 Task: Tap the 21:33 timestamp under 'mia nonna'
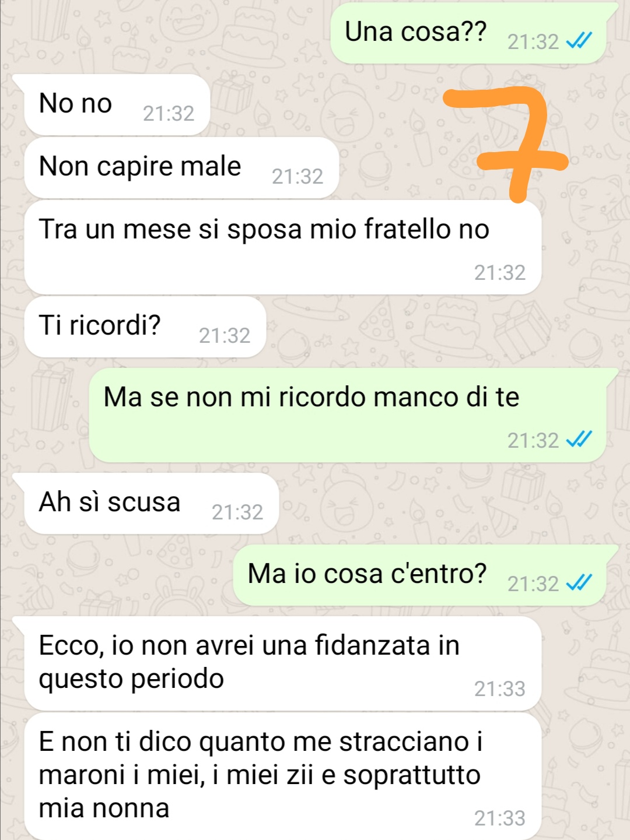(500, 818)
